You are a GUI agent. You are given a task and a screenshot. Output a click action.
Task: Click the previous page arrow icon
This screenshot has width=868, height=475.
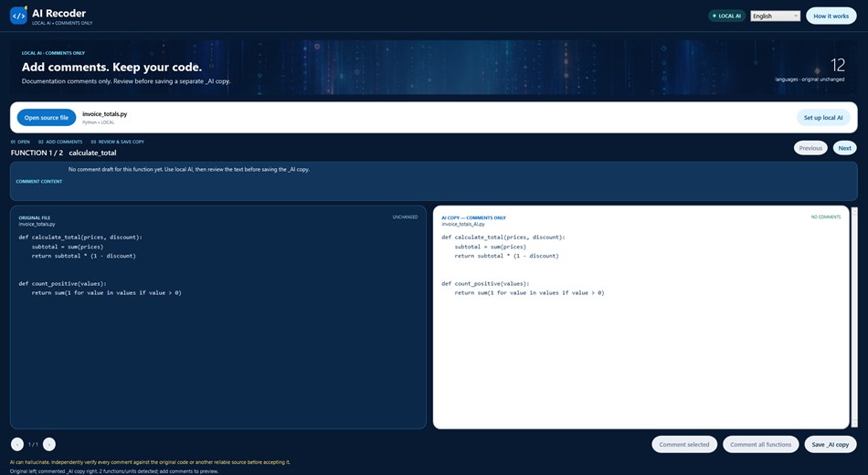point(17,444)
